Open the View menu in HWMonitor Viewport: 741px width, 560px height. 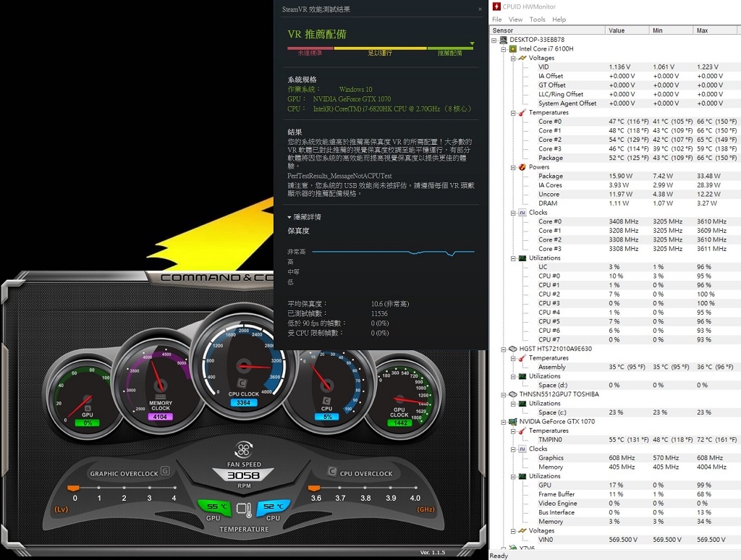[515, 20]
